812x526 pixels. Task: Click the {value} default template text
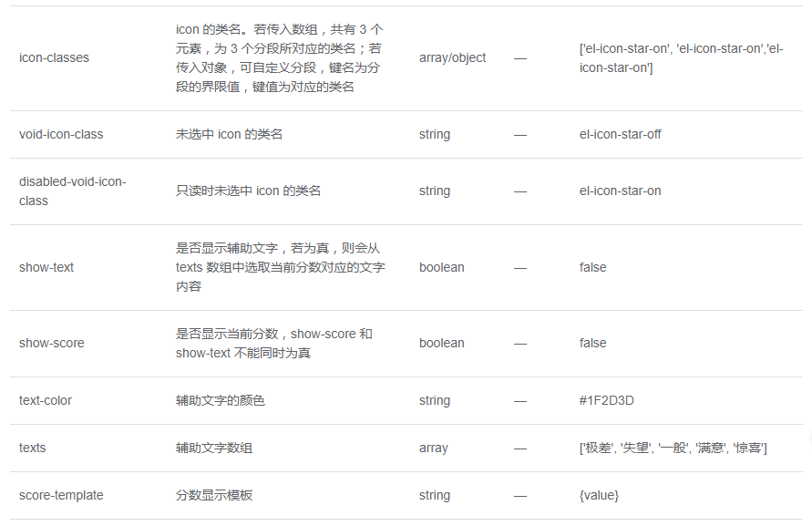pyautogui.click(x=599, y=495)
